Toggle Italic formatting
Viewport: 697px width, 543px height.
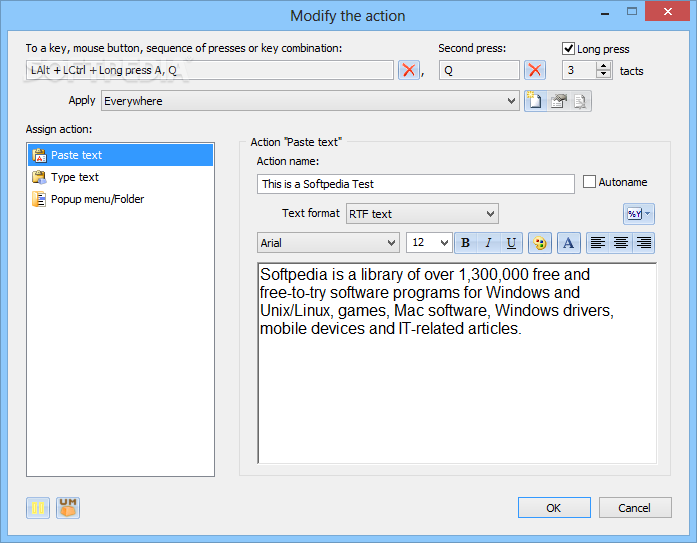point(489,243)
